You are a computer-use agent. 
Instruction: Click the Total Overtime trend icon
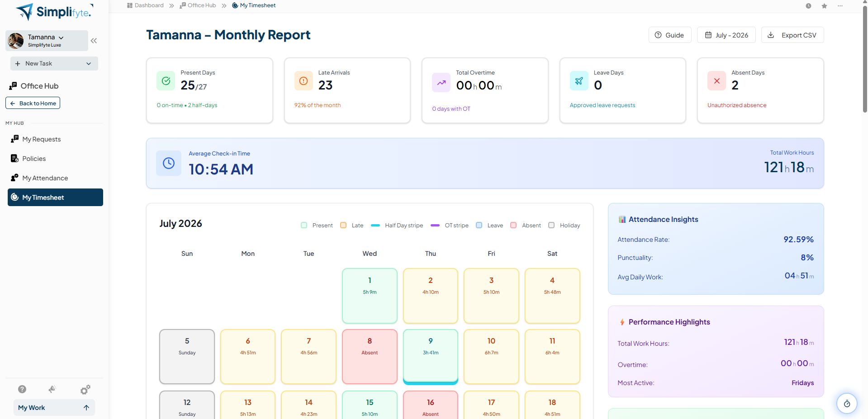441,83
